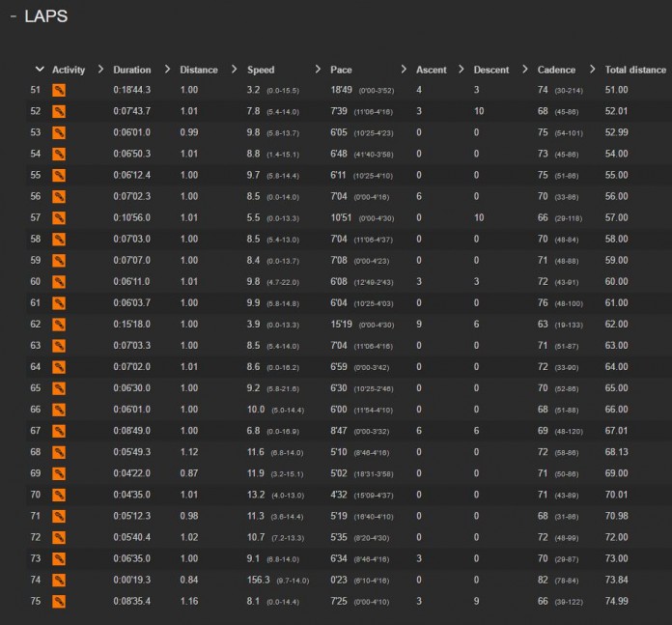Select ascent value 9 in lap 62
Image resolution: width=672 pixels, height=625 pixels.
click(x=419, y=324)
